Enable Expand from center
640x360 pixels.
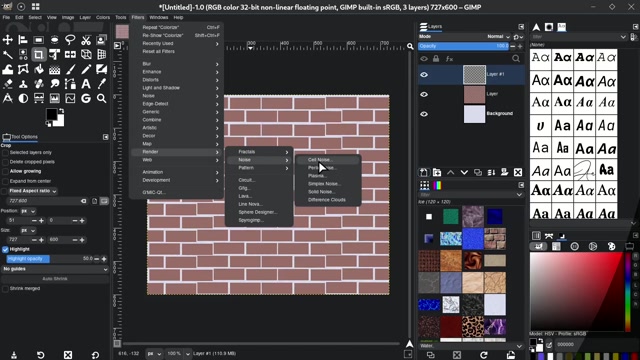tap(5, 181)
